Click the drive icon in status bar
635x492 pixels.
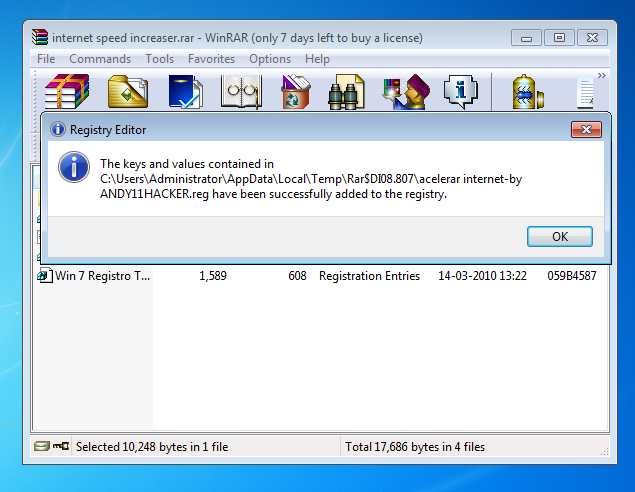click(x=41, y=446)
